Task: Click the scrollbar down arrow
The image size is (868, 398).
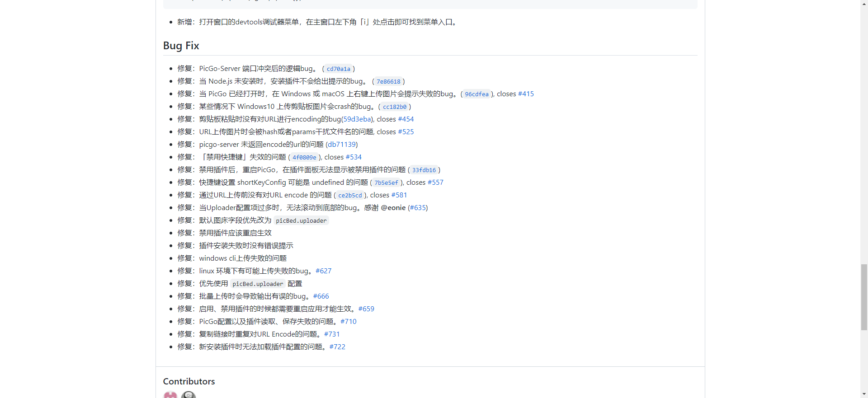Action: pos(864,394)
